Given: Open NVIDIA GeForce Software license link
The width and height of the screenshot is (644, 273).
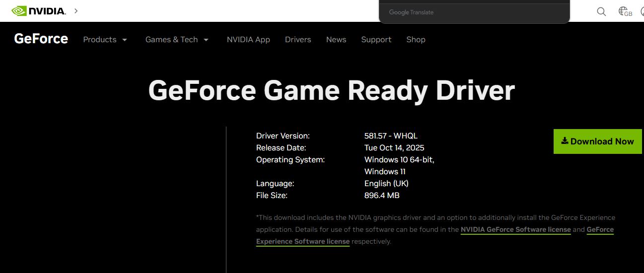Looking at the screenshot, I should (x=516, y=230).
